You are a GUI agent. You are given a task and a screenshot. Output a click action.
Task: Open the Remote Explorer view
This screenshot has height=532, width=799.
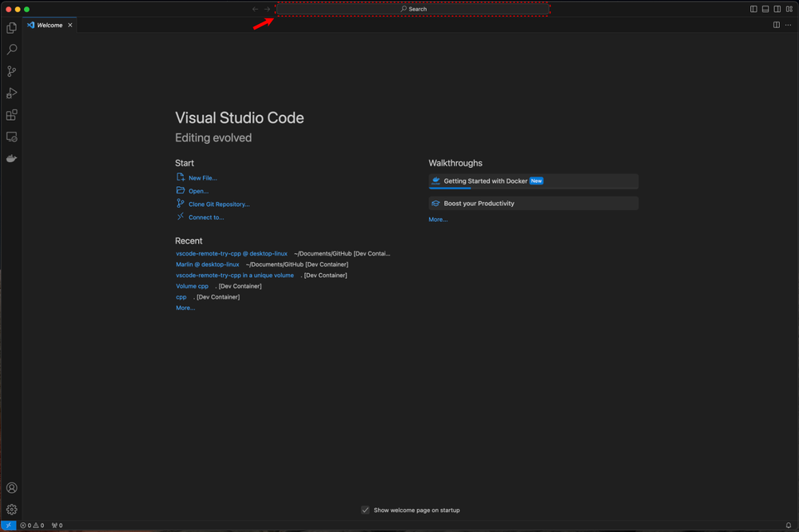tap(11, 137)
